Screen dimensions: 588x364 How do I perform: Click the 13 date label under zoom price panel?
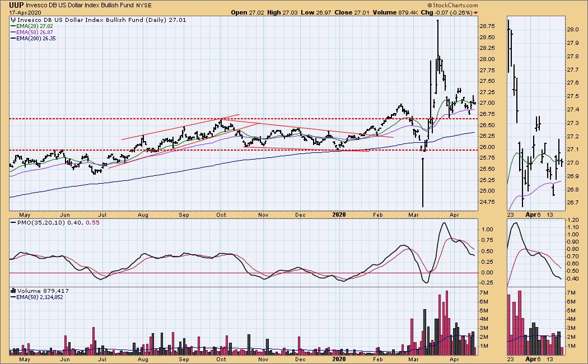[550, 215]
